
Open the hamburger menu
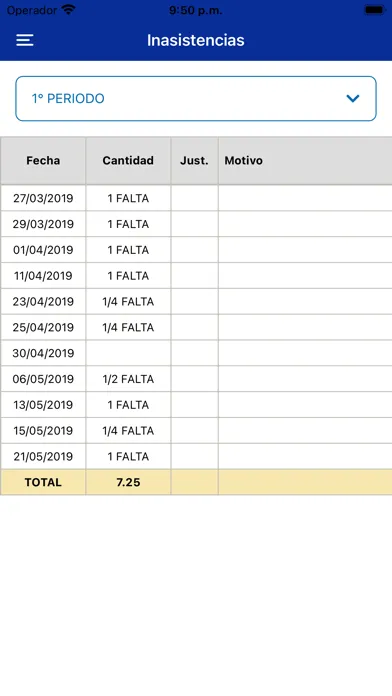point(25,40)
